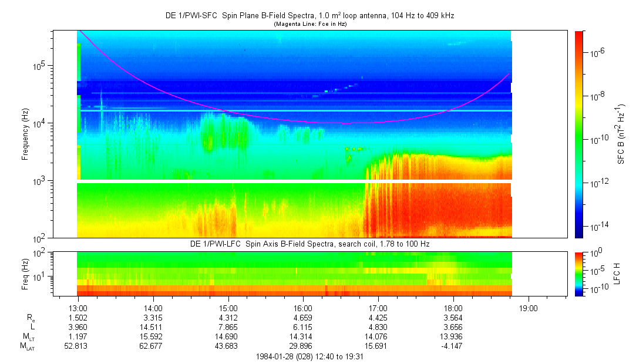Click the 19:00 time axis tick label

[528, 308]
